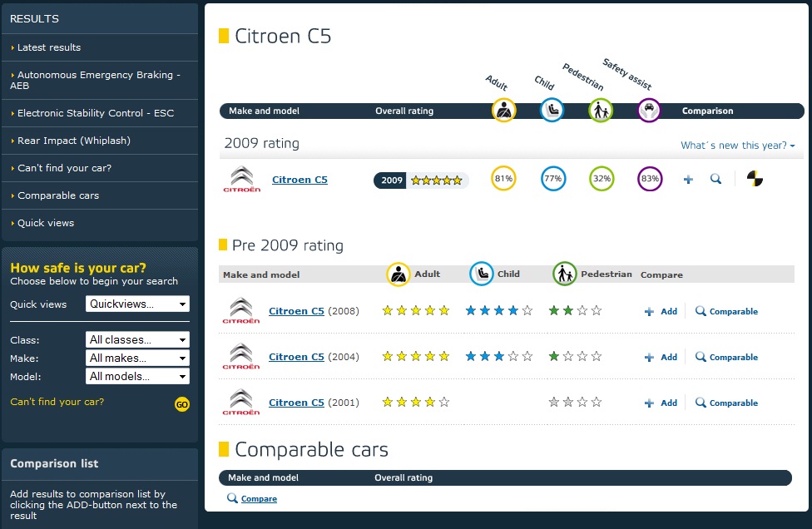Click the Safety assist icon in rating header

[649, 111]
